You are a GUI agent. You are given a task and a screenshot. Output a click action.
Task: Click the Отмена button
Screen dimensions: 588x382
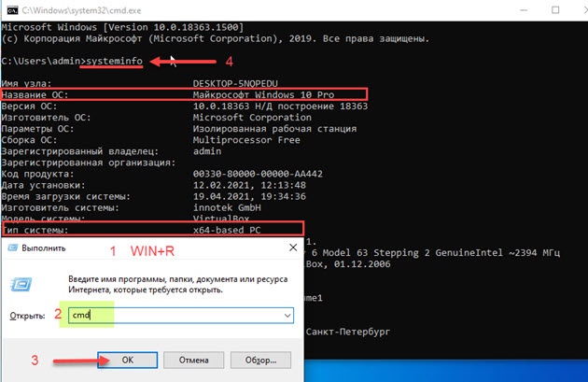[x=193, y=361]
